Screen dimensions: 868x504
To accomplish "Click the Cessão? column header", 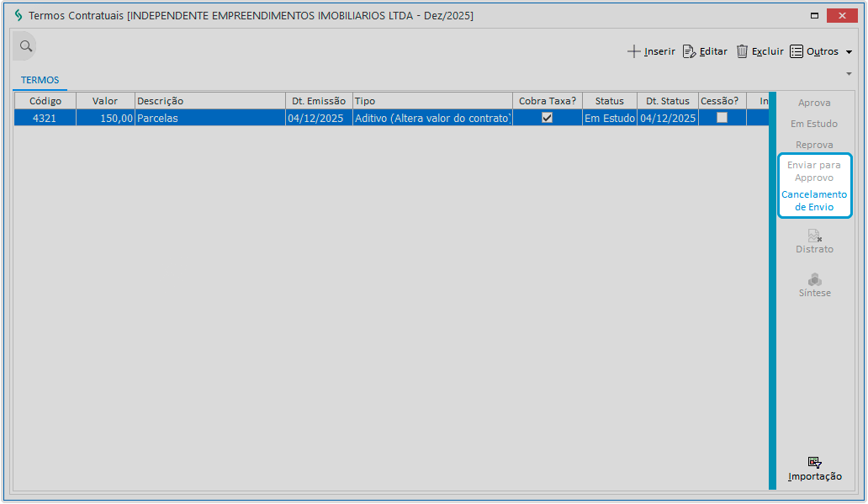I will tap(722, 101).
